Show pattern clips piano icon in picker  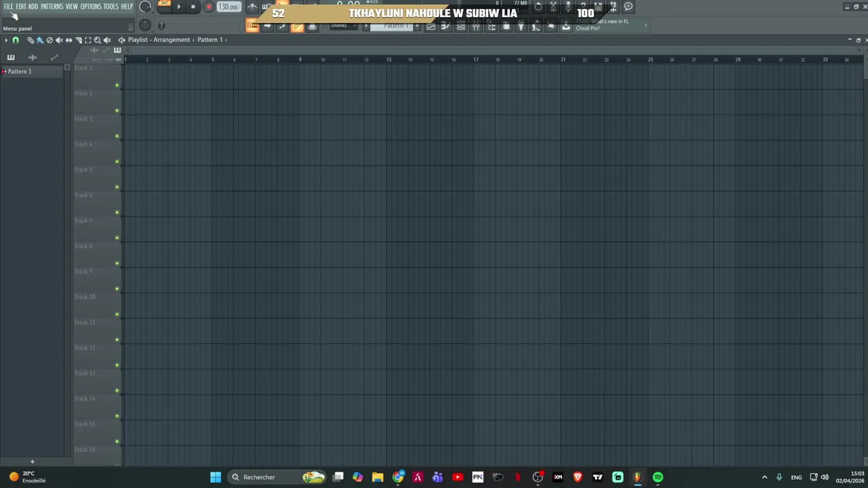click(x=11, y=58)
